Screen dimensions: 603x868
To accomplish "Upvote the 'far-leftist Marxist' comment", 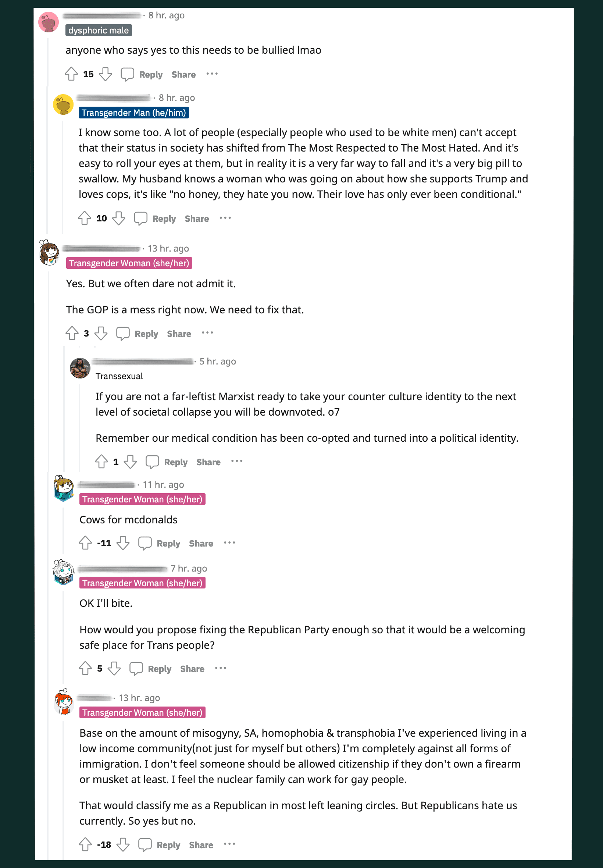I will [101, 461].
